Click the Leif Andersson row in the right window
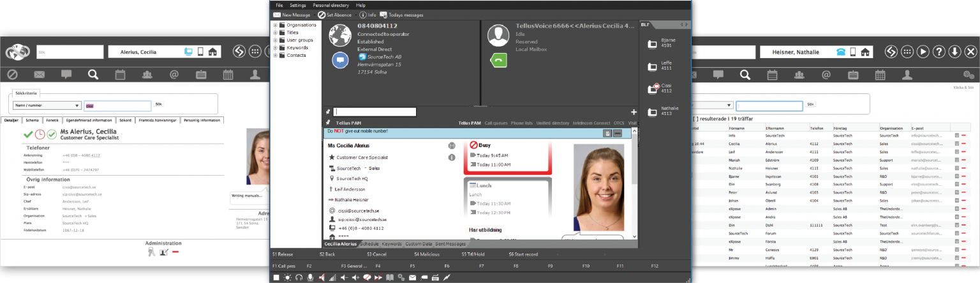 (x=829, y=153)
